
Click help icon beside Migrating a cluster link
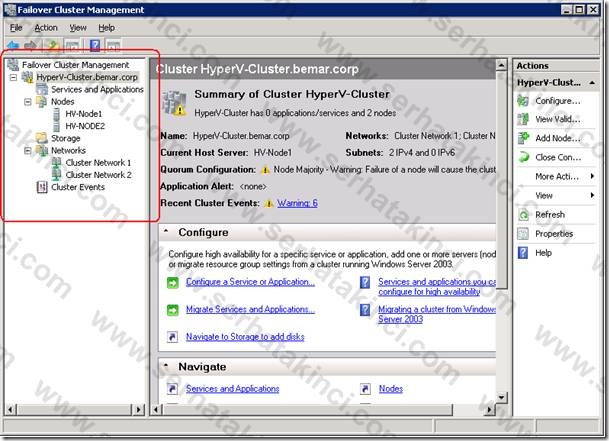coord(365,310)
